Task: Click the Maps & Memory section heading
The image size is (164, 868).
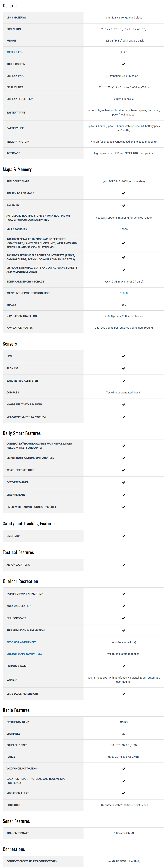Action: (x=17, y=169)
